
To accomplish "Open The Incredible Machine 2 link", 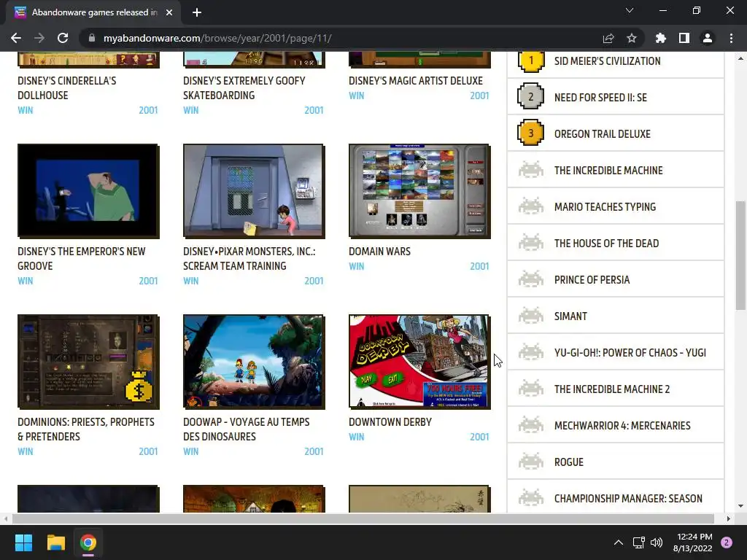I will (612, 389).
